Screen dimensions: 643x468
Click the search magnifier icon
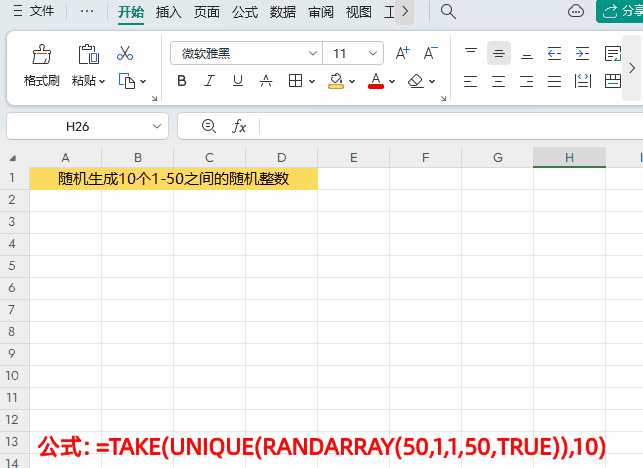(448, 11)
